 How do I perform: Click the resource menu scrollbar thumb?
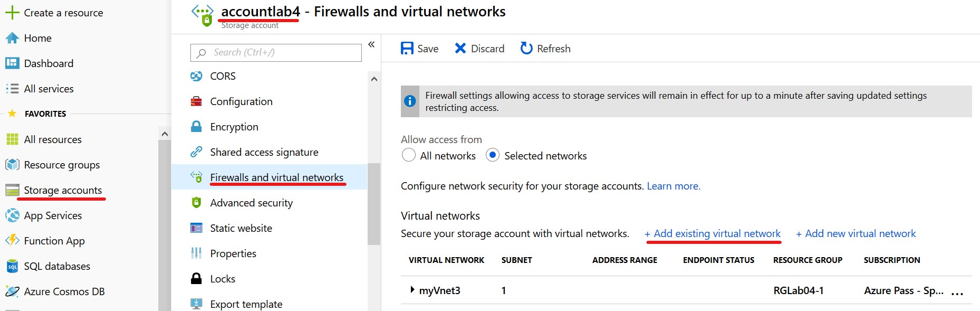[x=374, y=204]
